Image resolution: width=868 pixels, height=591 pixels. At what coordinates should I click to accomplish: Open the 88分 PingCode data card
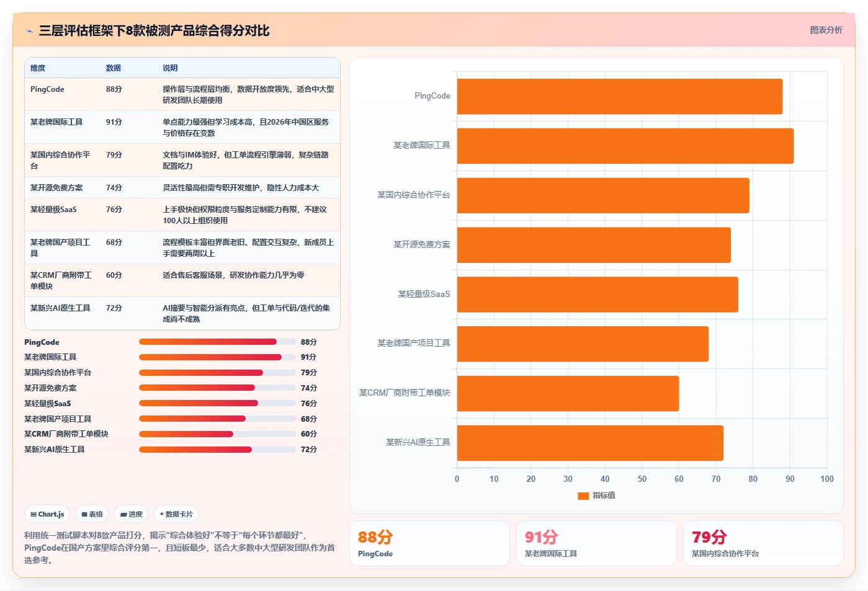pyautogui.click(x=429, y=543)
